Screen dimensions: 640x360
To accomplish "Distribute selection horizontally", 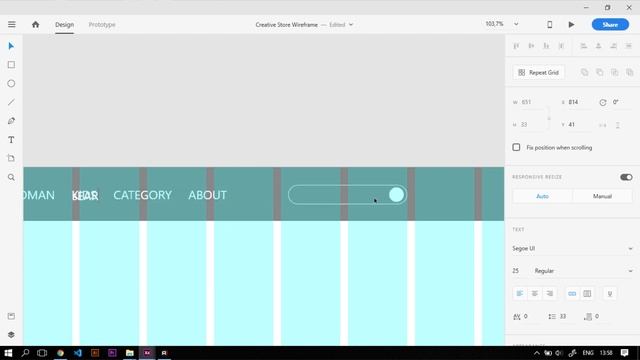I will tap(629, 46).
